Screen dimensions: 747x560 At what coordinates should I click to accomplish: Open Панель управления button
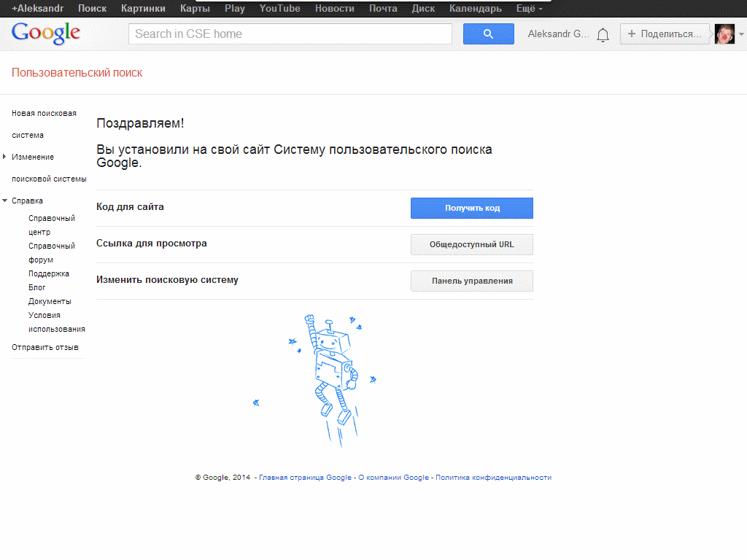point(472,281)
